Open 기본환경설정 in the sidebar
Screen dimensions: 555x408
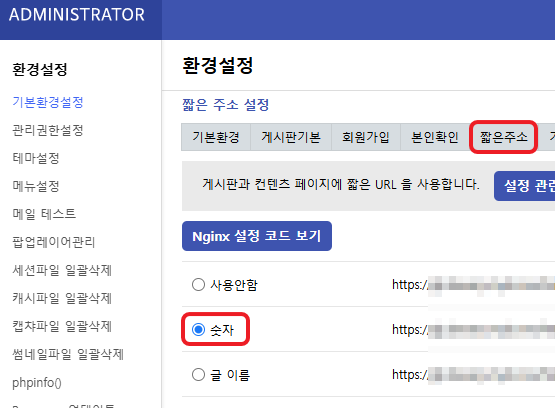click(x=48, y=102)
